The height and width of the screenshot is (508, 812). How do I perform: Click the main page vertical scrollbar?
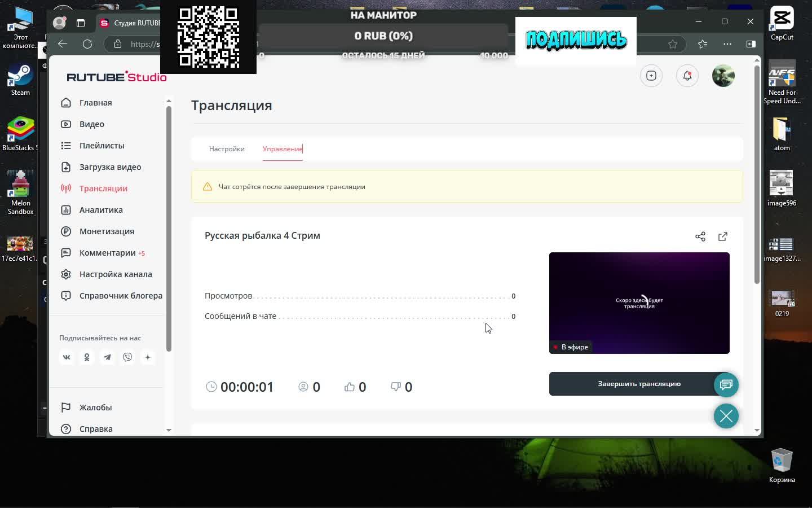tap(757, 175)
